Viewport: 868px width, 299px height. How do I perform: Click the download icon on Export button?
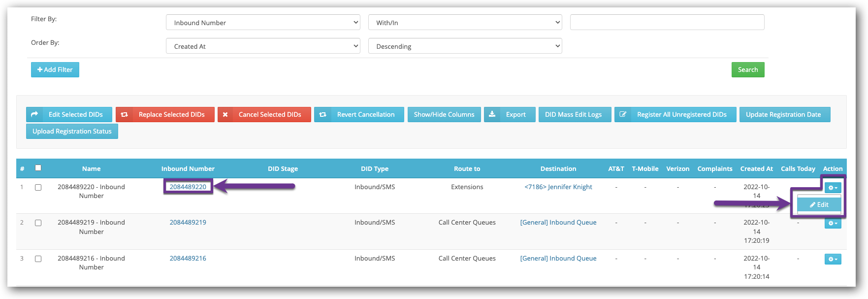coord(492,114)
